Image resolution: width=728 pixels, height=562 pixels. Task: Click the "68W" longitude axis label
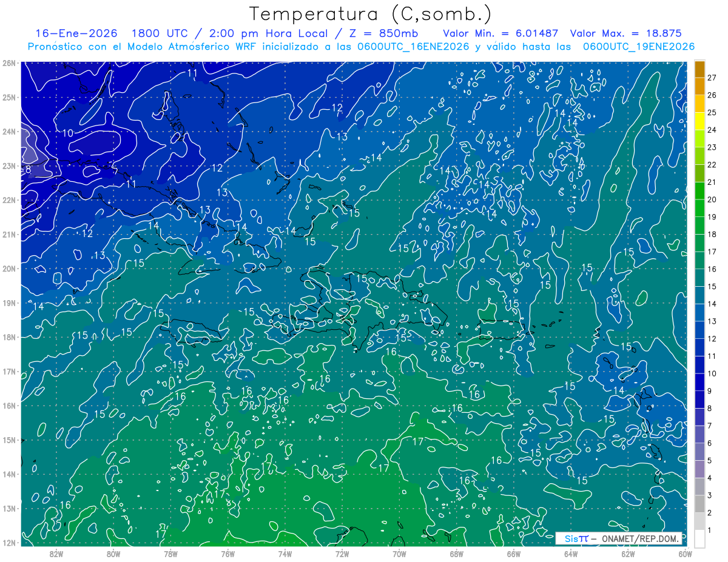click(x=456, y=553)
